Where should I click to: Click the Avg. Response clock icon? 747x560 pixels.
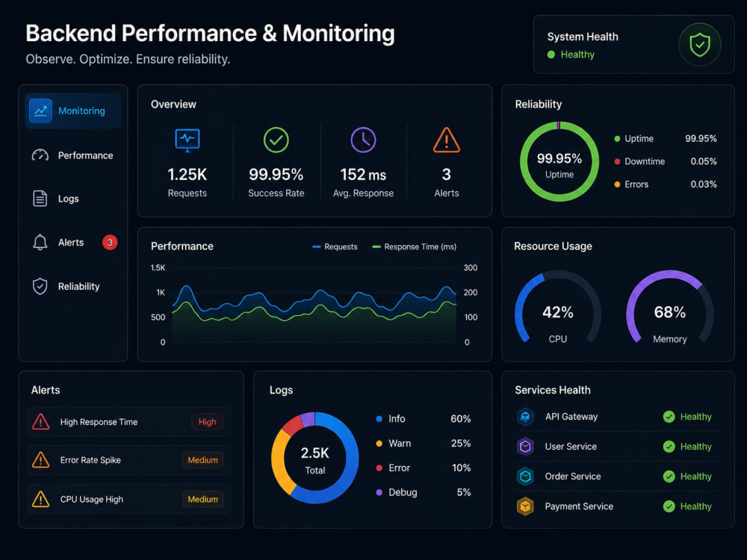coord(364,140)
